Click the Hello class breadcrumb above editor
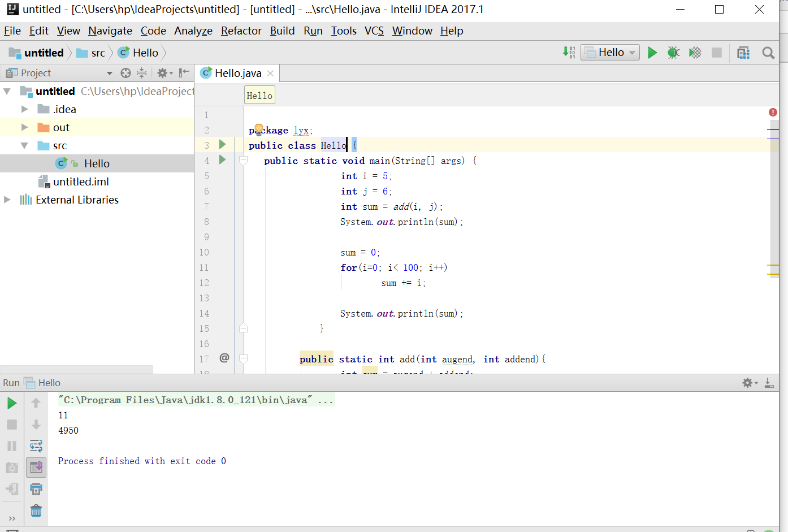 click(x=260, y=96)
